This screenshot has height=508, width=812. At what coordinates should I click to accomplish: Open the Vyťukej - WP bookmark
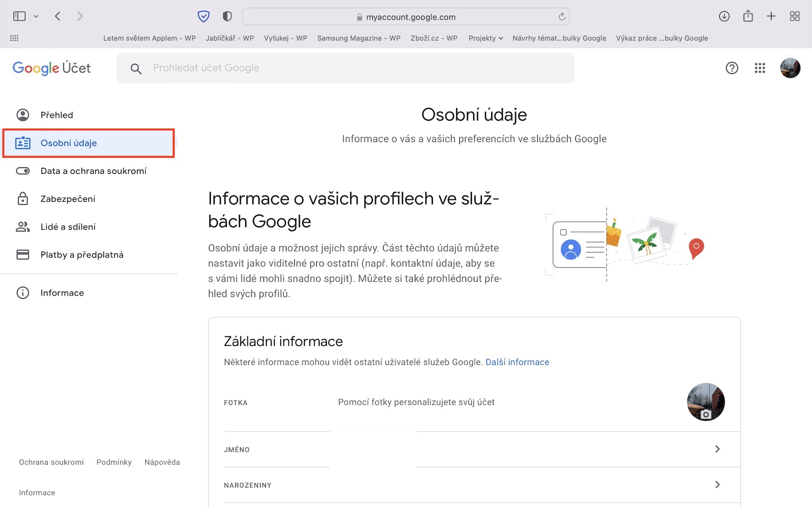(285, 38)
